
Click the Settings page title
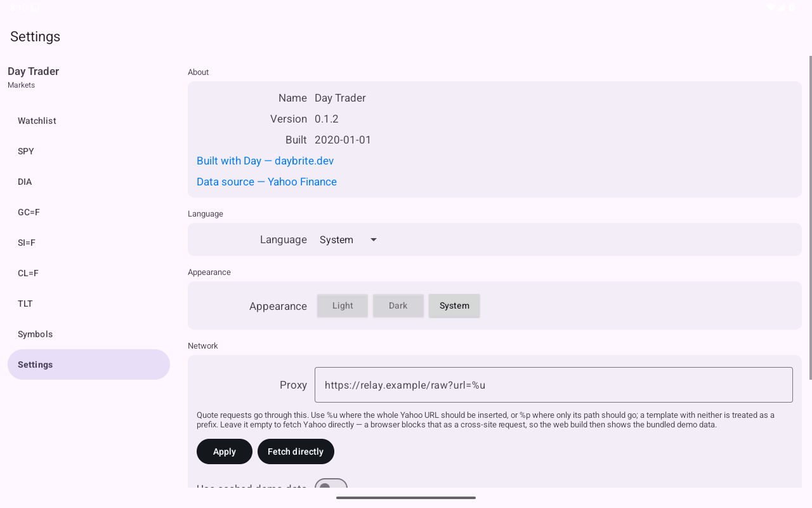36,36
